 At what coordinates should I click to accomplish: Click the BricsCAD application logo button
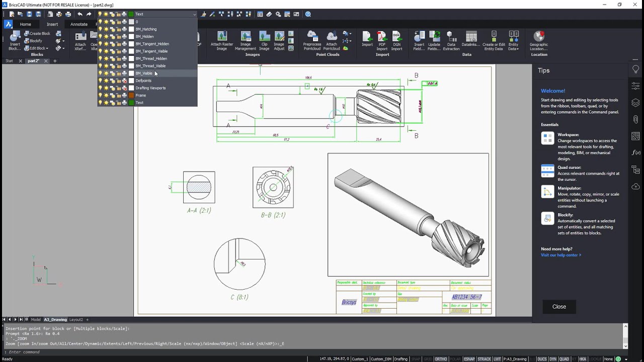(x=8, y=24)
